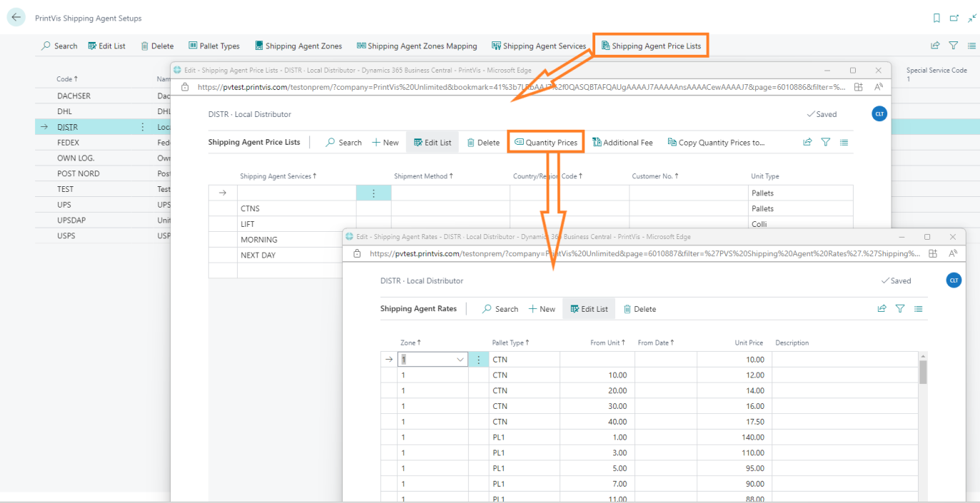
Task: Sort by Zone column in Rates list
Action: [x=410, y=343]
